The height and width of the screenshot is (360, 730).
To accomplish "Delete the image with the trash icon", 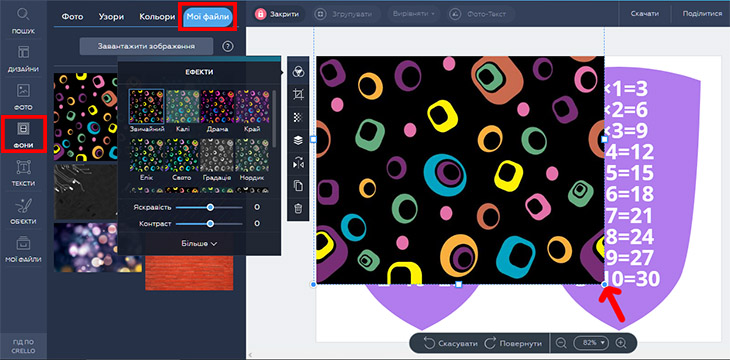I will [x=298, y=209].
